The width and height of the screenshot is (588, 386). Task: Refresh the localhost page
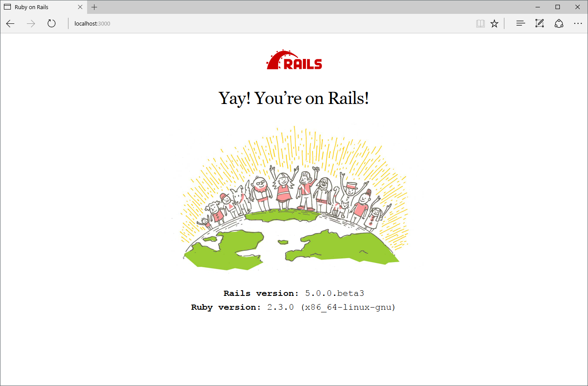[52, 23]
